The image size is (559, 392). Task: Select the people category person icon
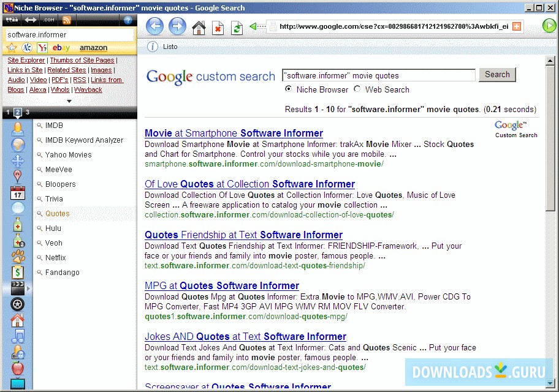17,129
